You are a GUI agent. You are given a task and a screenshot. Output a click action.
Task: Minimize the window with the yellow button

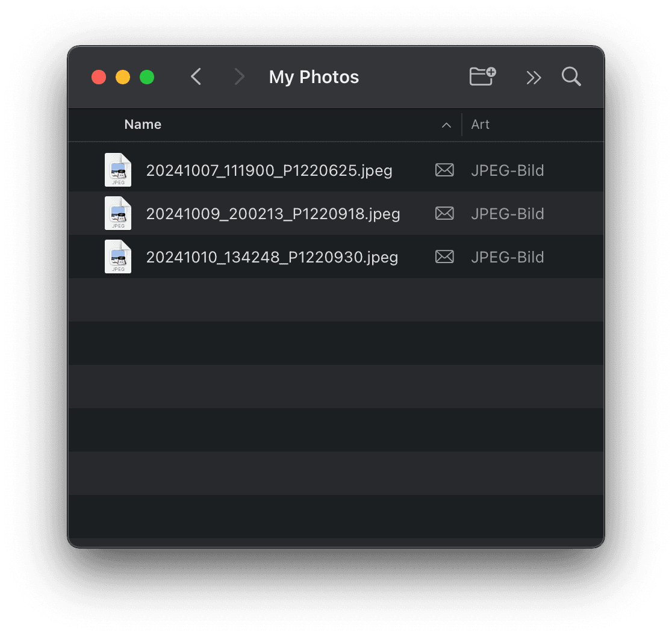pos(123,77)
